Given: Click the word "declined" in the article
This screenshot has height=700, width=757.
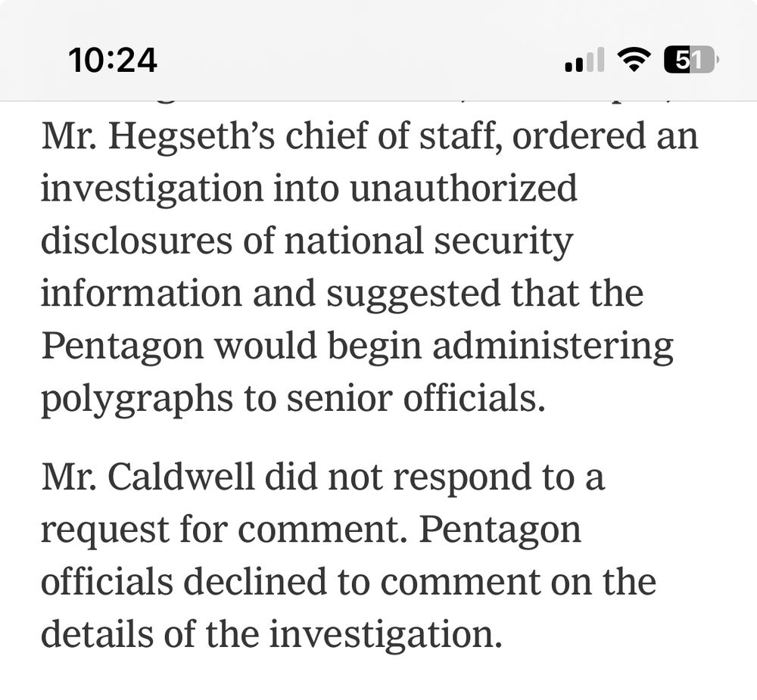Looking at the screenshot, I should [x=255, y=580].
